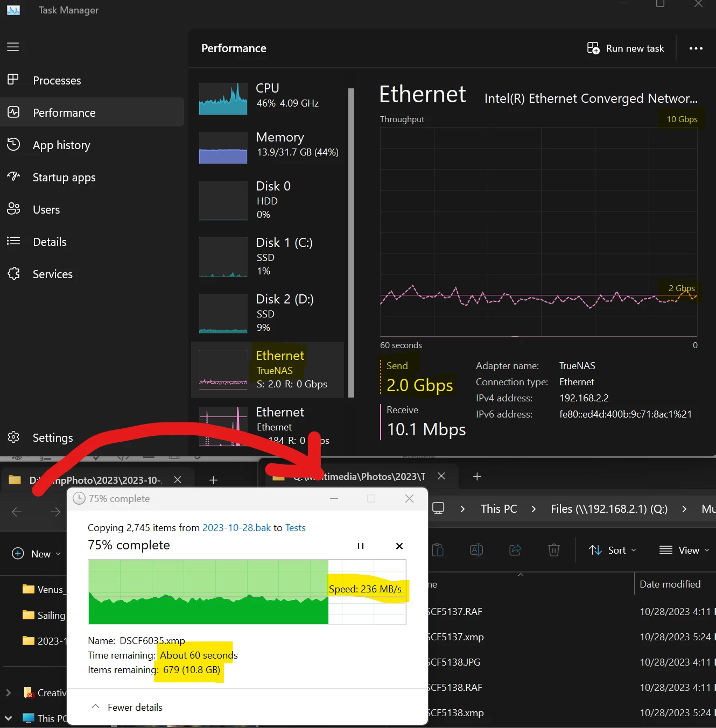
Task: Click Files (\\192.168.2.1) (Q:) breadcrumb
Action: (609, 509)
